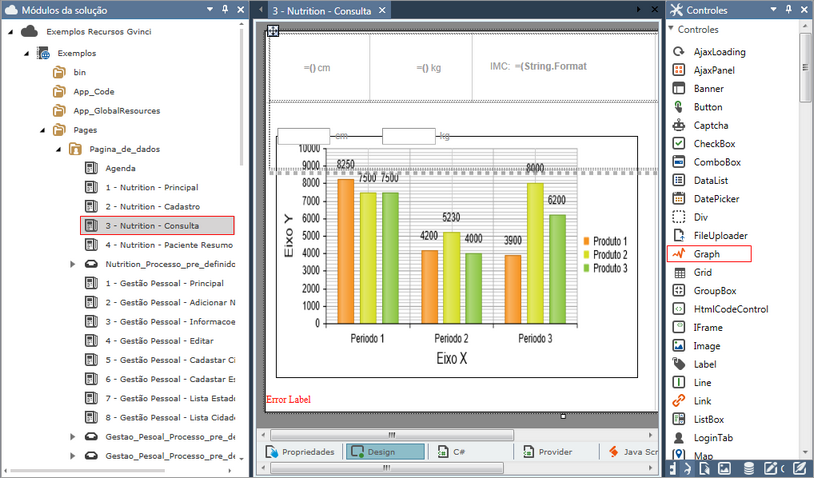
Task: Click the cm input field on canvas
Action: click(x=304, y=136)
